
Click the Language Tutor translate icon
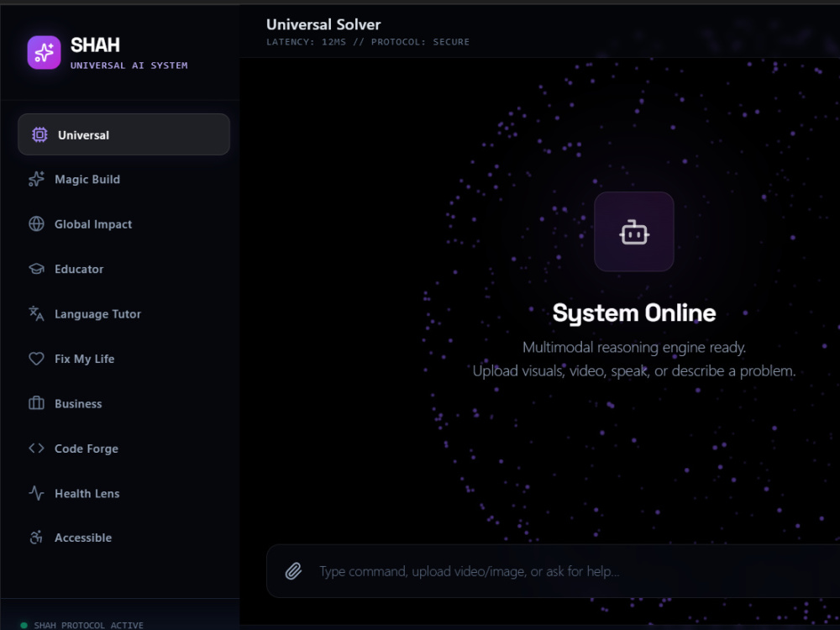pos(36,313)
